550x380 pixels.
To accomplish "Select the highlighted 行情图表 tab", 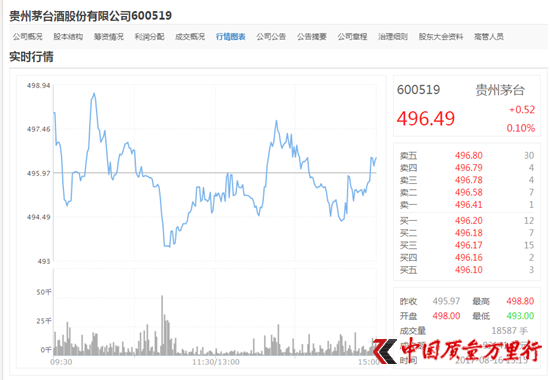I will 230,36.
